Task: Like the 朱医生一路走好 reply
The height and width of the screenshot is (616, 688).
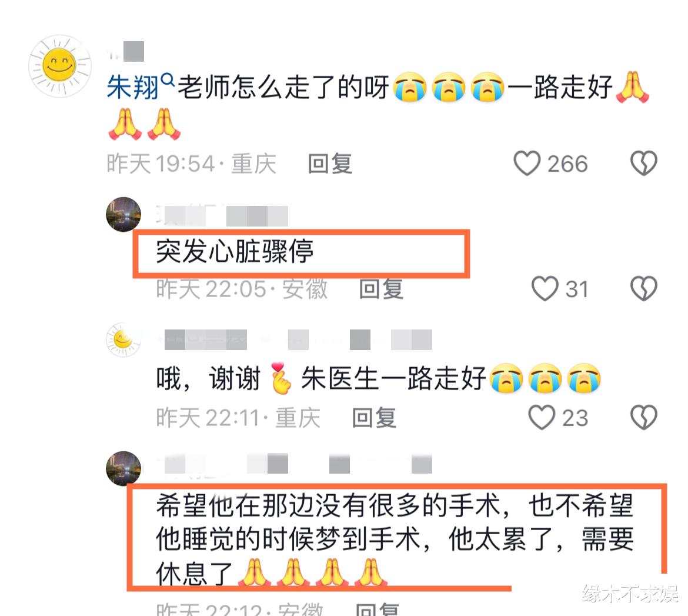Action: (542, 417)
